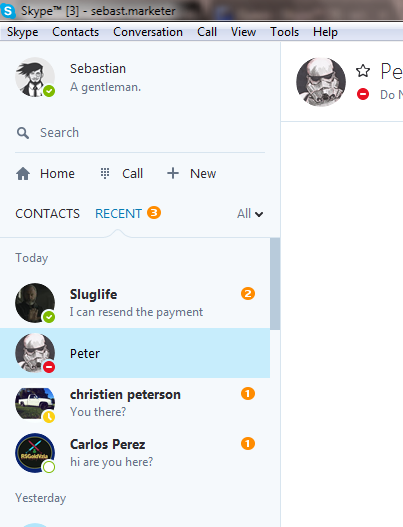The height and width of the screenshot is (527, 403).
Task: Switch to the CONTACTS tab
Action: 47,214
